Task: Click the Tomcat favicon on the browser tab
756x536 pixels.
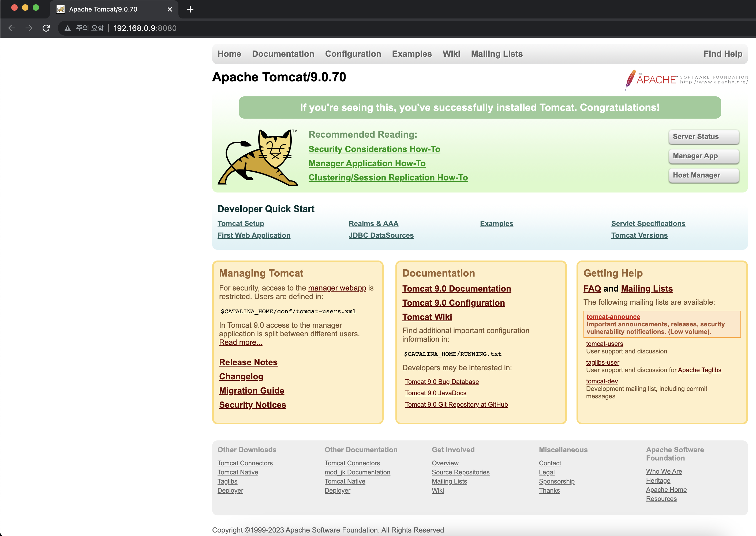Action: (60, 9)
